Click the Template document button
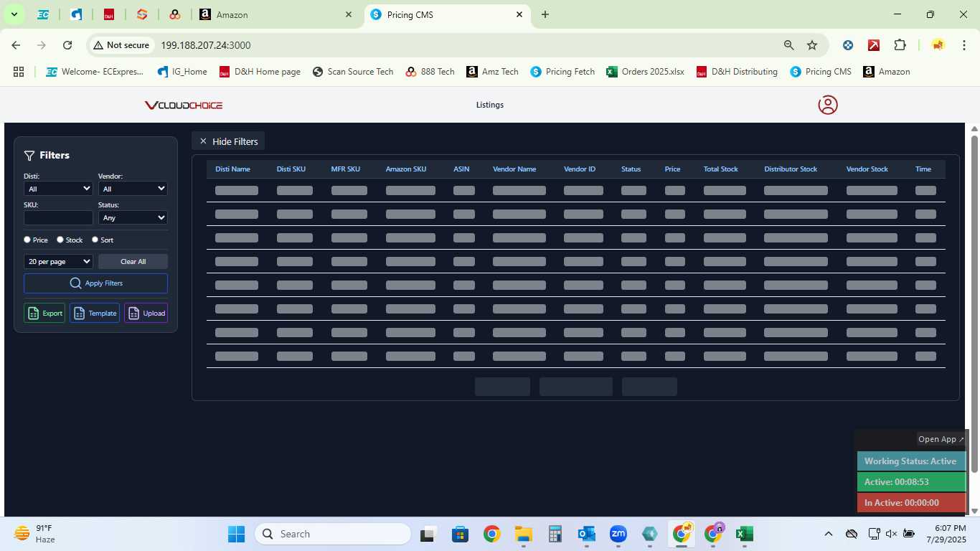Viewport: 980px width, 551px height. point(95,313)
